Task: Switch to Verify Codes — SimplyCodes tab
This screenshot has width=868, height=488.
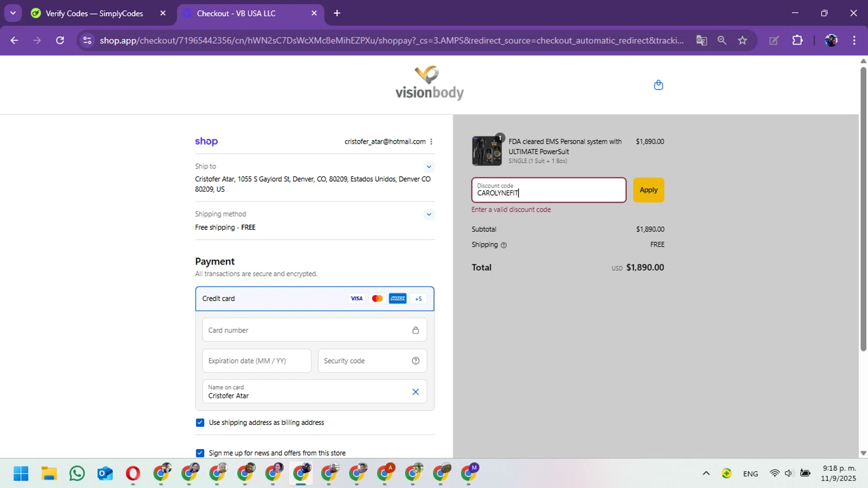Action: 94,13
